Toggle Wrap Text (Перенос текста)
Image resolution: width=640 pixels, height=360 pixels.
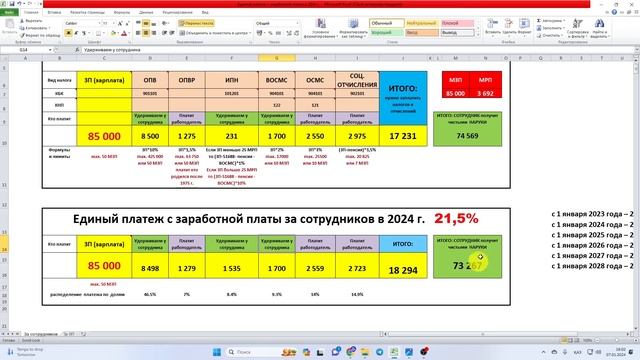[197, 23]
